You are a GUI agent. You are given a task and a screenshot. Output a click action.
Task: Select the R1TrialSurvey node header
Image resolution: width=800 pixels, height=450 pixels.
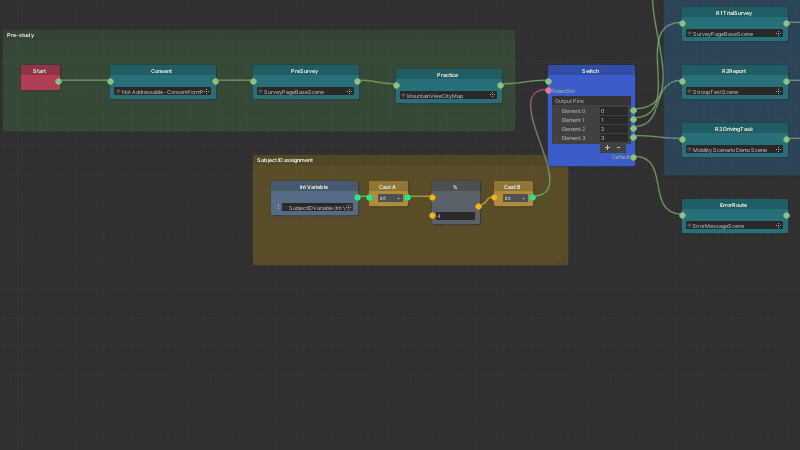(734, 13)
